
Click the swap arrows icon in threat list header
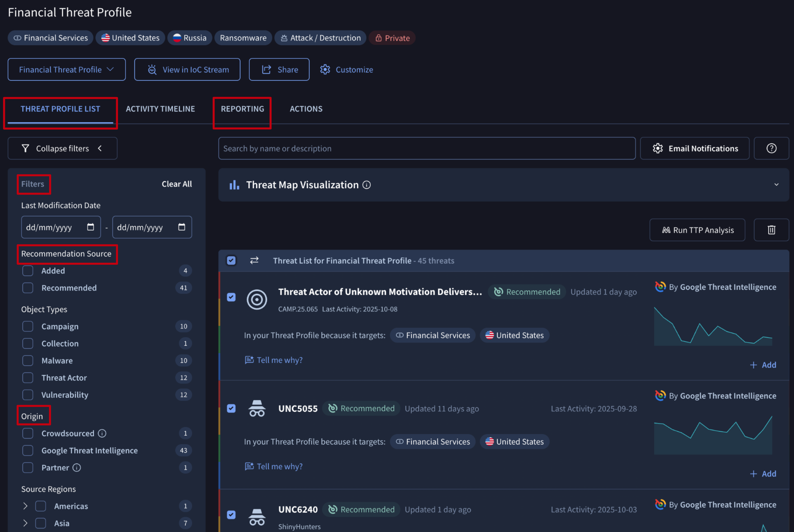[x=254, y=260]
